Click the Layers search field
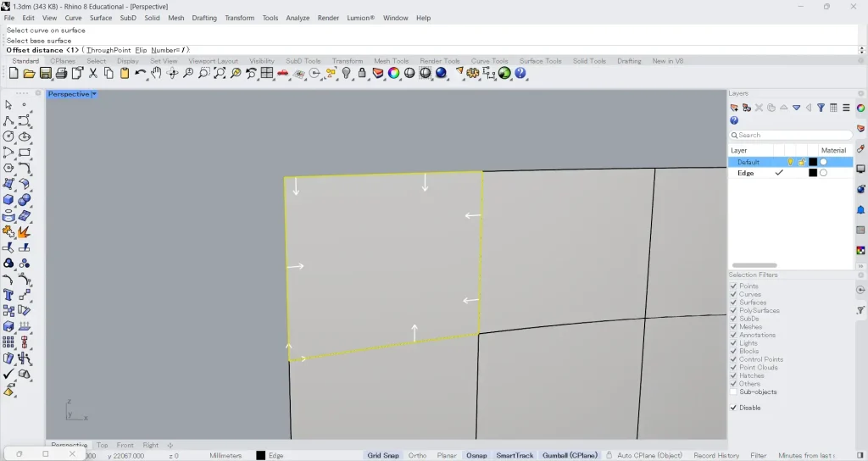This screenshot has height=461, width=868. (791, 135)
